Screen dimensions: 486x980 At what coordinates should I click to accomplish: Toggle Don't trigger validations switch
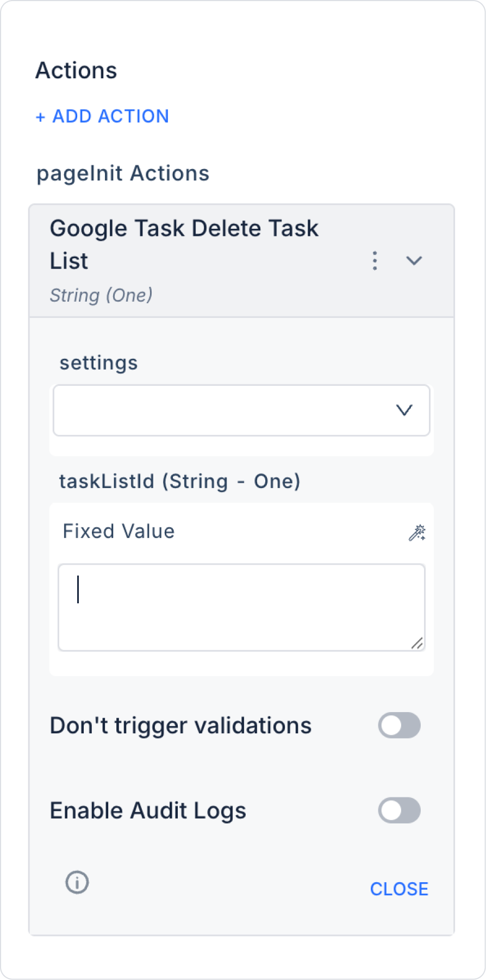[x=399, y=726]
